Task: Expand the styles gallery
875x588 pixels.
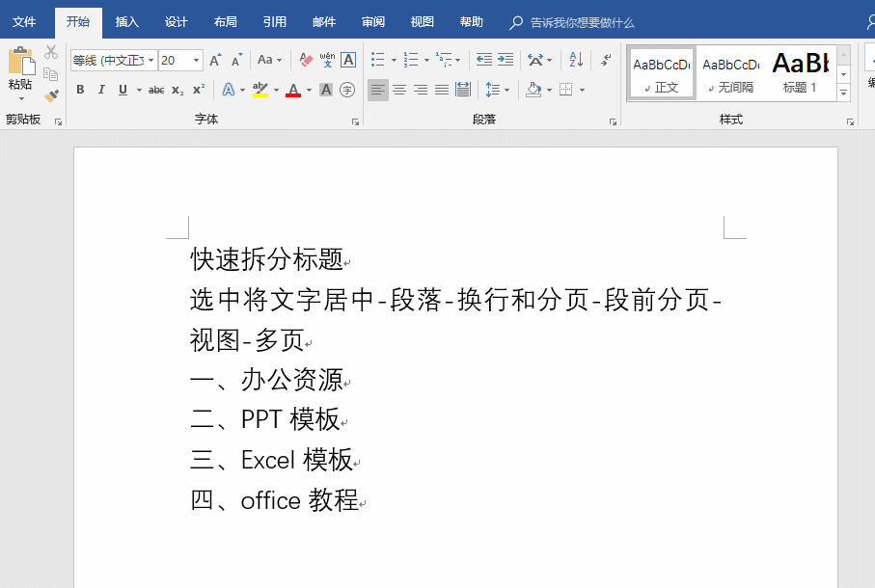Action: point(844,94)
